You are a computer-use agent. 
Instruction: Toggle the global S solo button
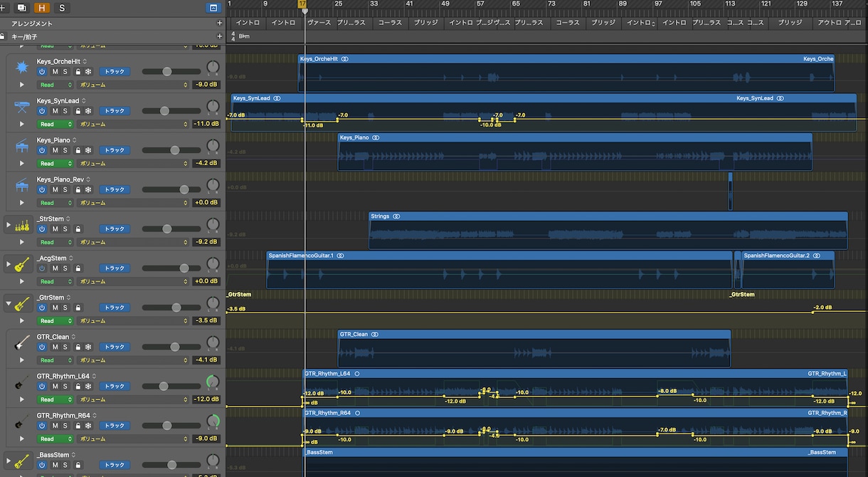coord(62,8)
